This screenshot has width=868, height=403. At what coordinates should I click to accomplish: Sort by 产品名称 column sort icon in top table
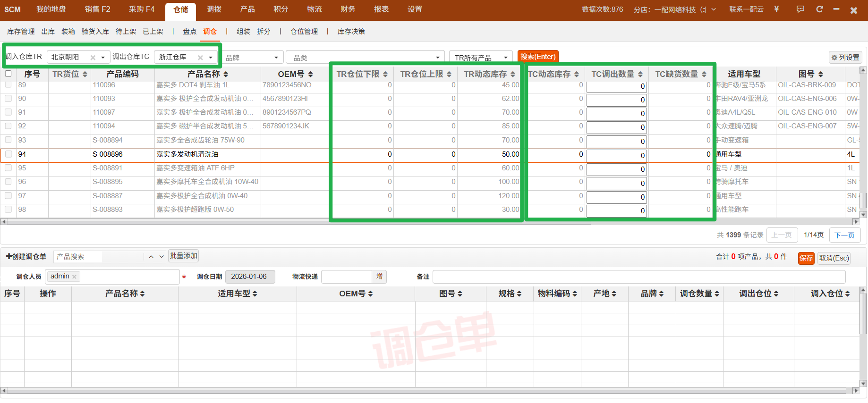point(226,75)
